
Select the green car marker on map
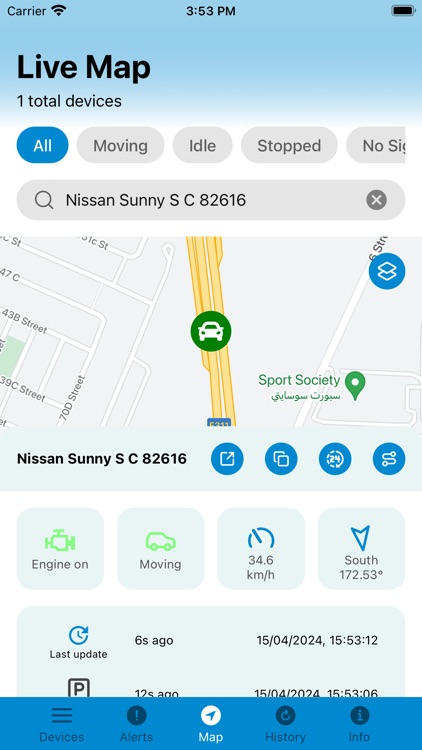coord(211,331)
